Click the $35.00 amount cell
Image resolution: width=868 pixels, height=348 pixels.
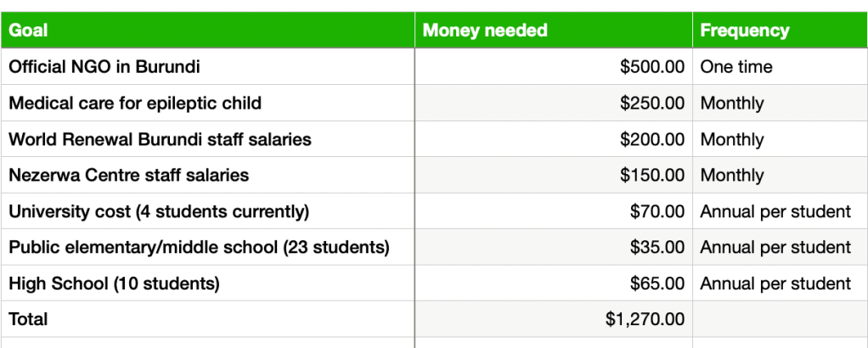click(x=657, y=247)
